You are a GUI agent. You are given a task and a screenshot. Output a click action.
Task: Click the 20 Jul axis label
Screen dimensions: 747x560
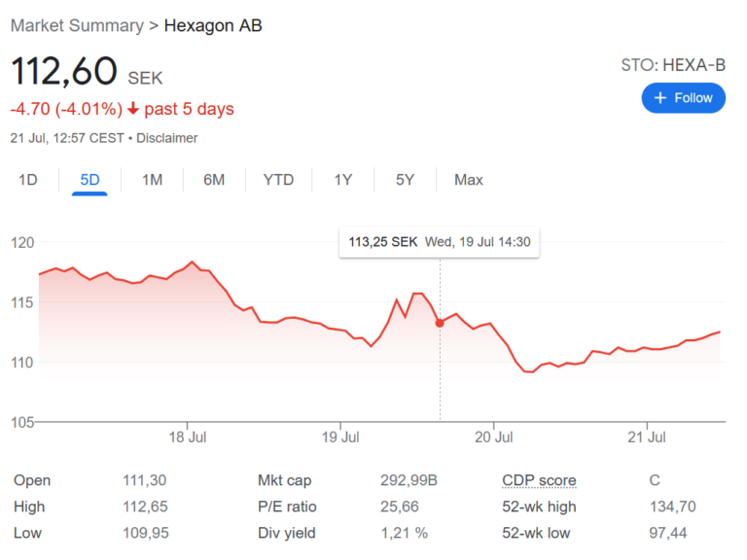(x=493, y=437)
